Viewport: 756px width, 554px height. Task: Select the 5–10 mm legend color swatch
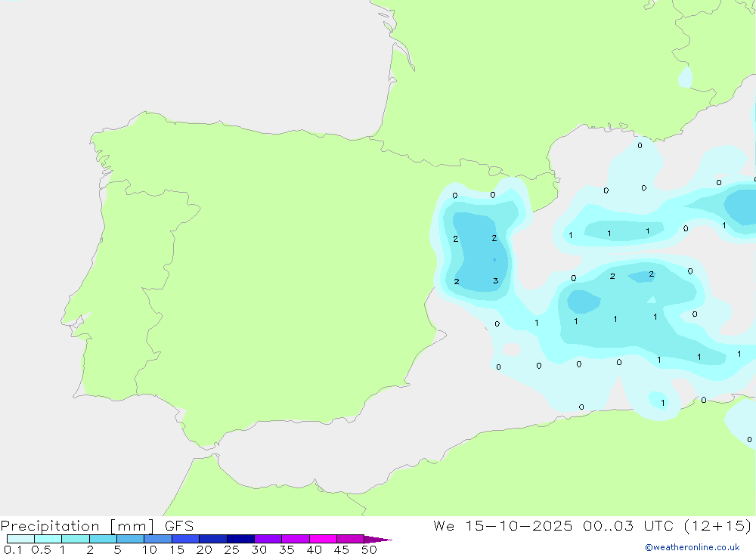coord(131,539)
